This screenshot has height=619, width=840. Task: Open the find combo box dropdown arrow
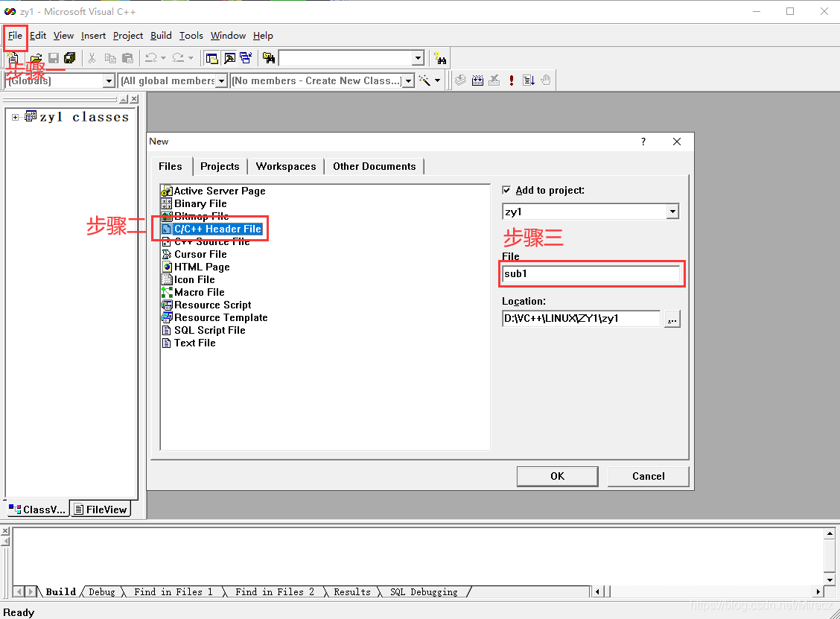point(419,58)
